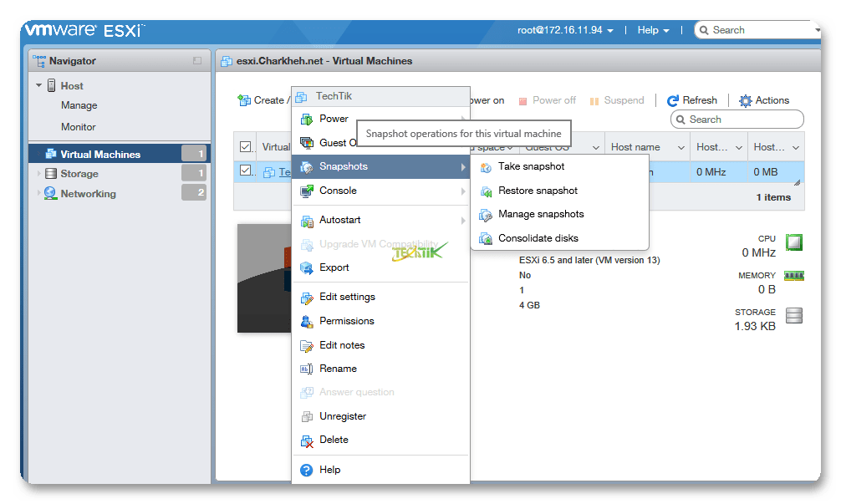The width and height of the screenshot is (841, 504).
Task: Open the Host name column dropdown arrow
Action: (681, 147)
